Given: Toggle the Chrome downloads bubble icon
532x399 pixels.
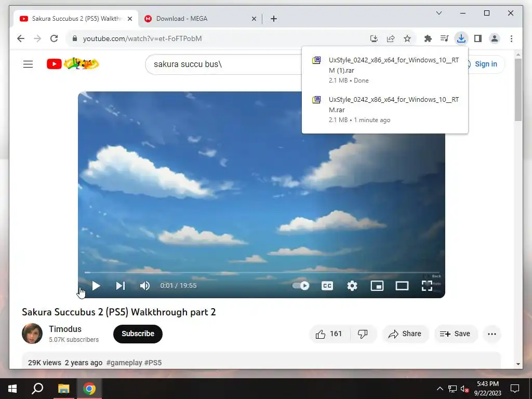Looking at the screenshot, I should [x=461, y=38].
